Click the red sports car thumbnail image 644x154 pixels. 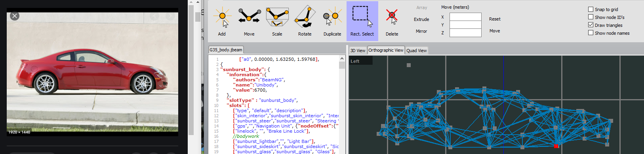[x=92, y=72]
